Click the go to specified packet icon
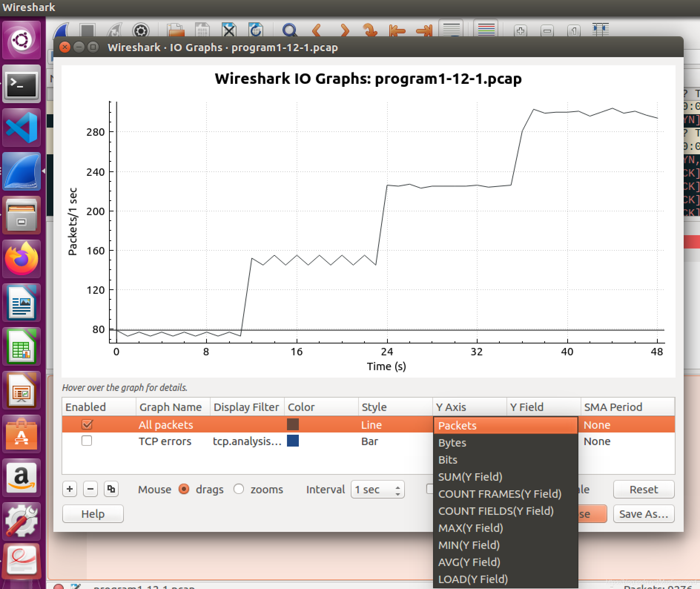Image resolution: width=700 pixels, height=589 pixels. [370, 30]
